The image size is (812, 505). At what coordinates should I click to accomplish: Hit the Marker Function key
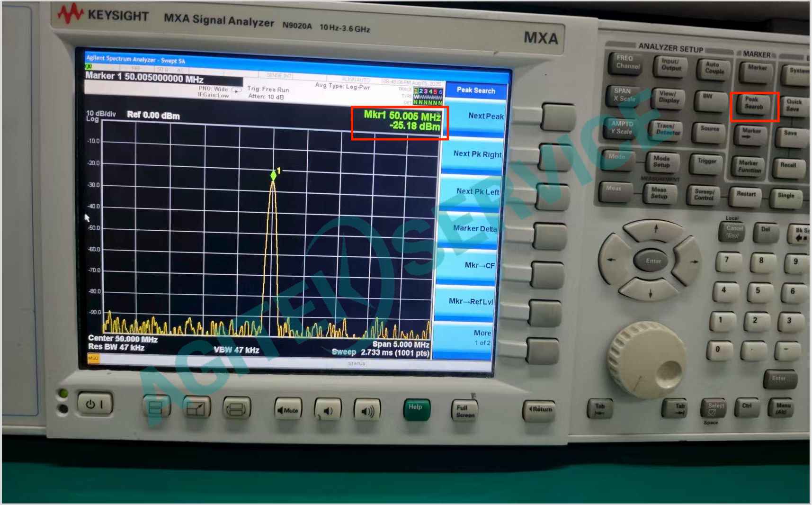point(749,167)
